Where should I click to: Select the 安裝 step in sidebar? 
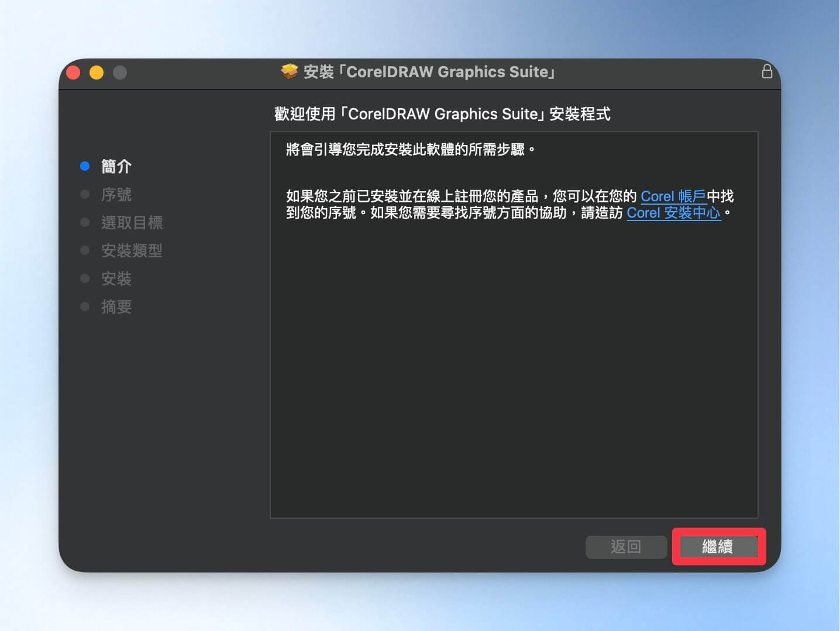116,279
